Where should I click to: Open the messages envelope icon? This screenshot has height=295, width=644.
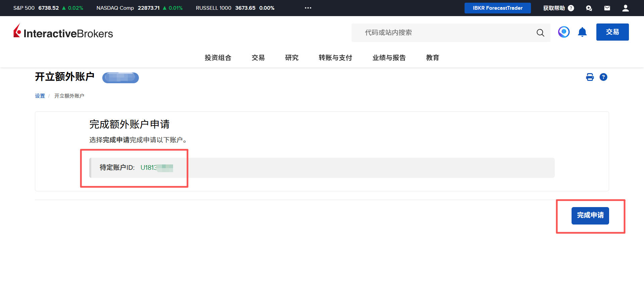(x=607, y=8)
